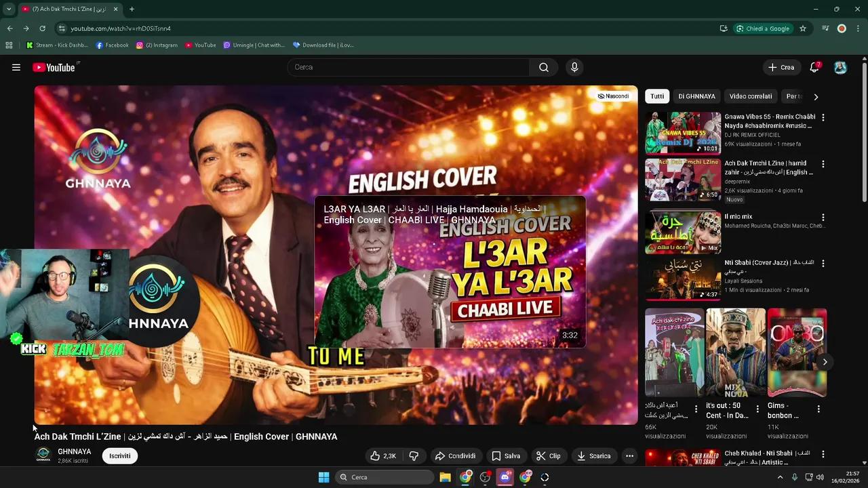Select the Video correlati filter chip

(x=751, y=96)
